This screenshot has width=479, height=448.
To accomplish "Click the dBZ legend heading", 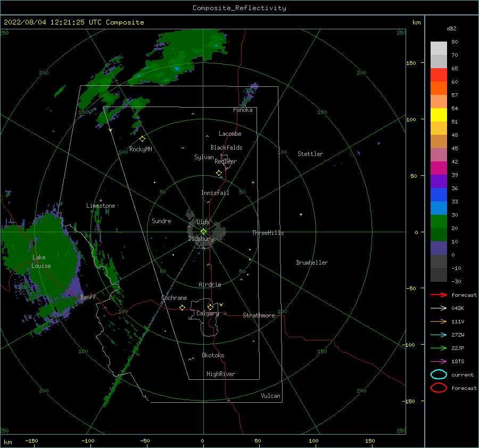I will pyautogui.click(x=451, y=28).
